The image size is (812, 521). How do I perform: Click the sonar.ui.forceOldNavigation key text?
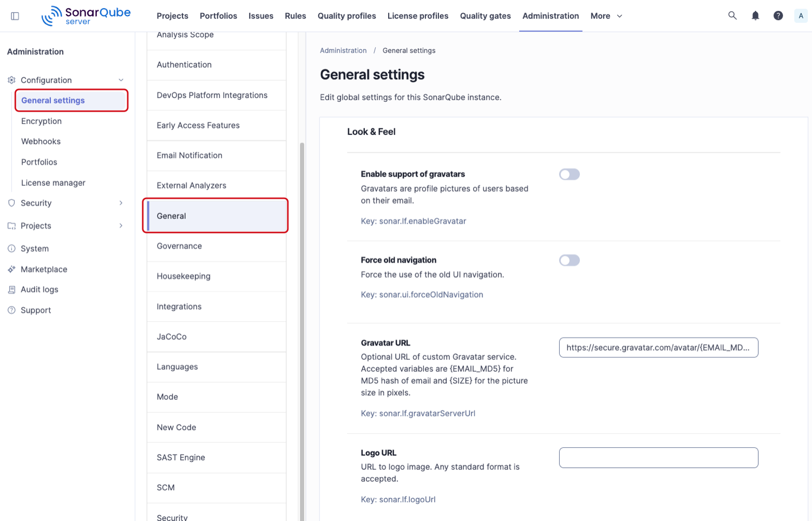pyautogui.click(x=422, y=295)
